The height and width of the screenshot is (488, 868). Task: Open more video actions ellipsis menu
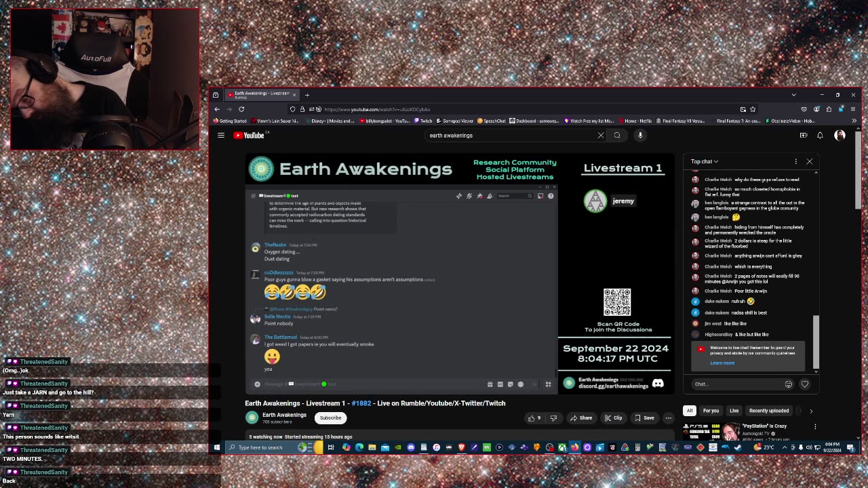[668, 418]
